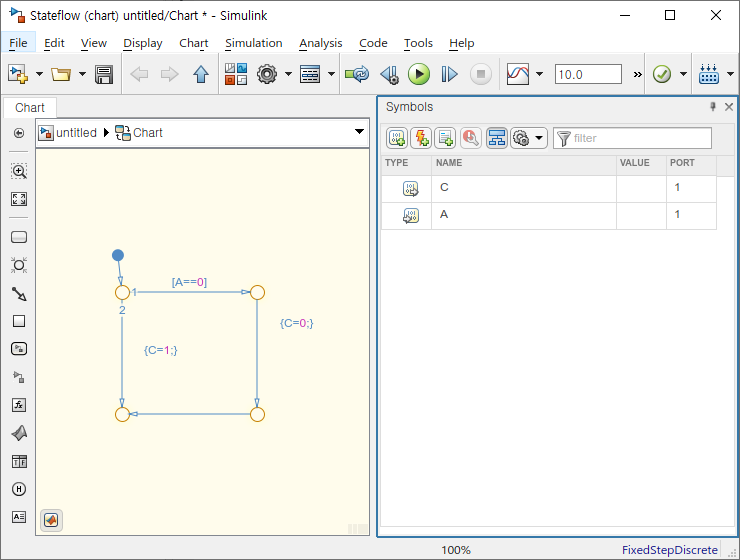Open the Code menu
Image resolution: width=740 pixels, height=560 pixels.
[373, 43]
